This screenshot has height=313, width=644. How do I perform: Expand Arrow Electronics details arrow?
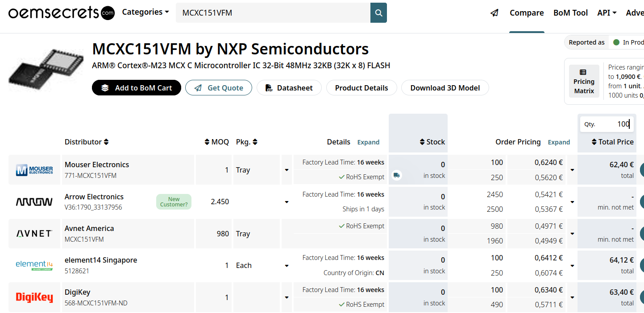tap(287, 202)
